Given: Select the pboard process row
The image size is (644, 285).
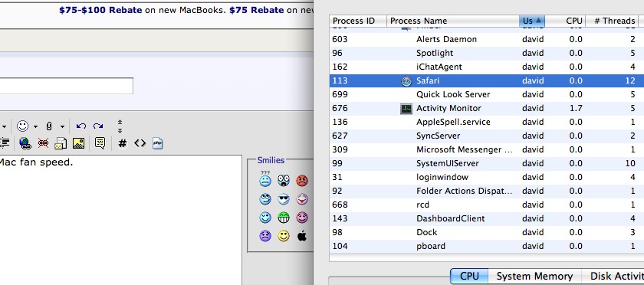Looking at the screenshot, I should click(x=487, y=247).
